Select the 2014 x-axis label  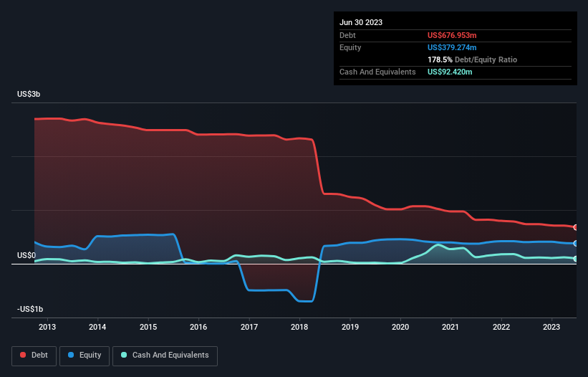97,327
